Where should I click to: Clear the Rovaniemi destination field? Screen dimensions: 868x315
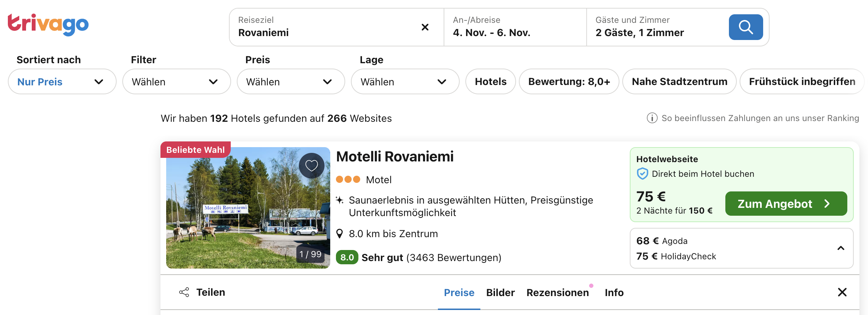pos(425,27)
